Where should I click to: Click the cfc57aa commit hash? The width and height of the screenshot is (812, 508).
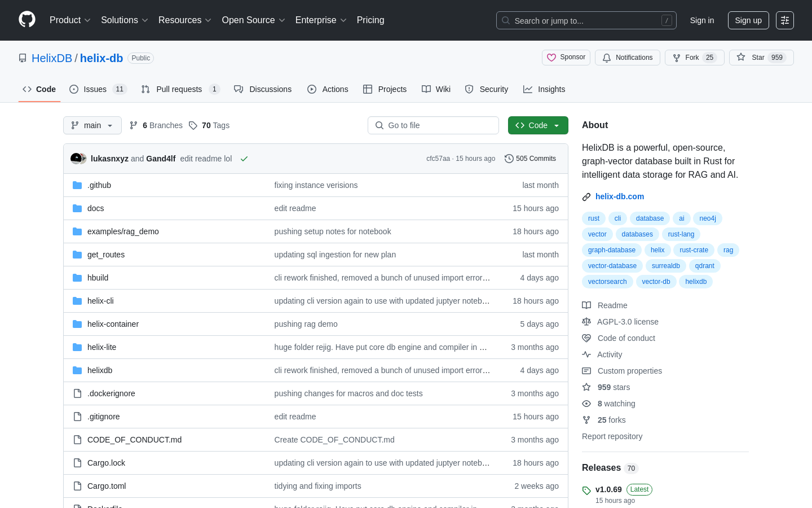click(438, 159)
